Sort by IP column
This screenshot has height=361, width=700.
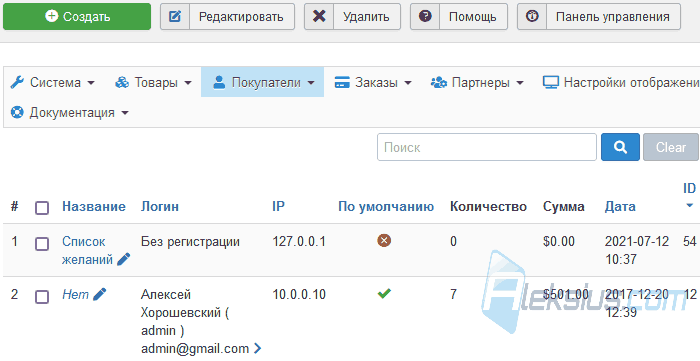[x=278, y=207]
